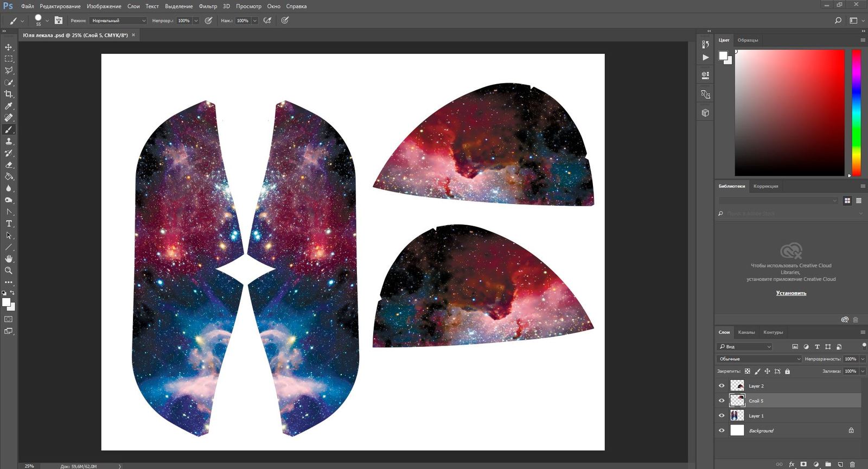
Task: Click the trash icon to delete layer
Action: click(x=852, y=465)
